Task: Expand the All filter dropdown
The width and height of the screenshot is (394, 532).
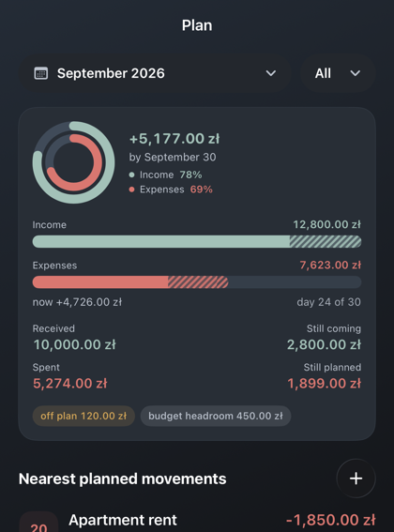Action: [x=338, y=73]
